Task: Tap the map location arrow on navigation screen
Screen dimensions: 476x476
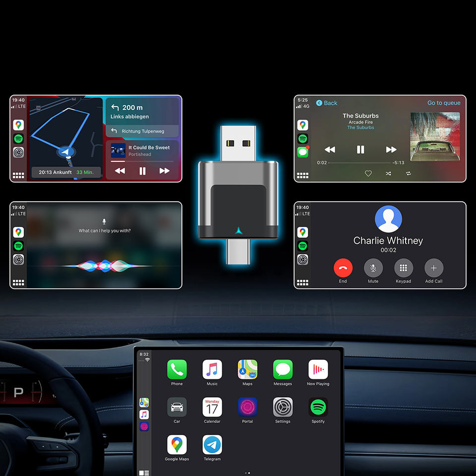Action: coord(65,152)
